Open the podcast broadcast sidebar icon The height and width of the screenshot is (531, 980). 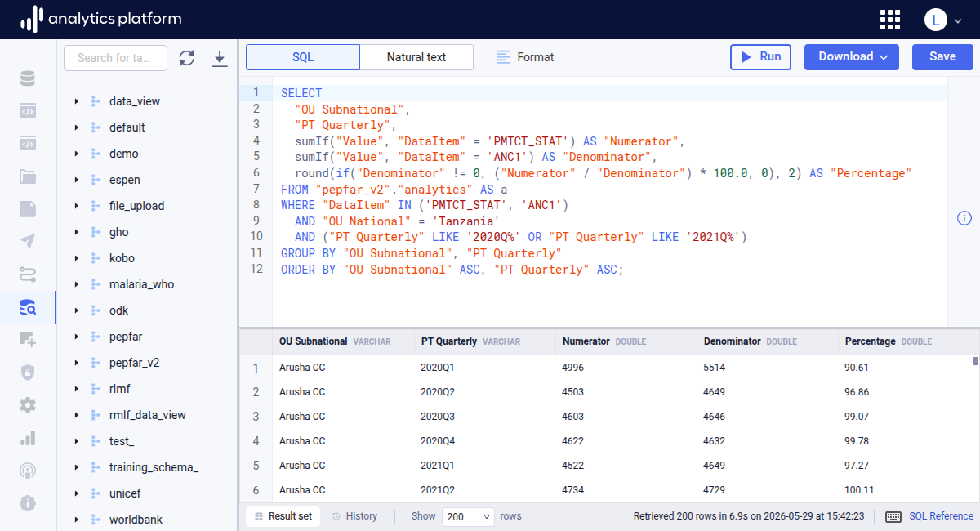[28, 471]
